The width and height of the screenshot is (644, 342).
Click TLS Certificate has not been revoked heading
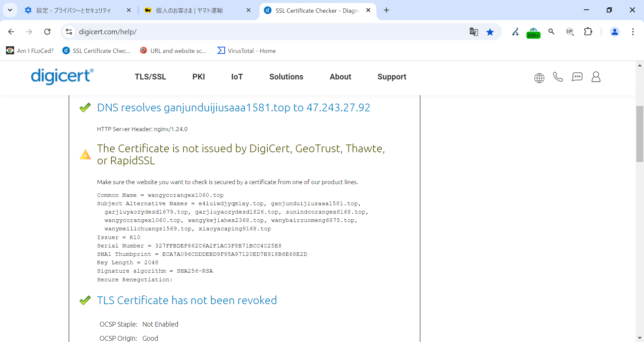click(187, 300)
